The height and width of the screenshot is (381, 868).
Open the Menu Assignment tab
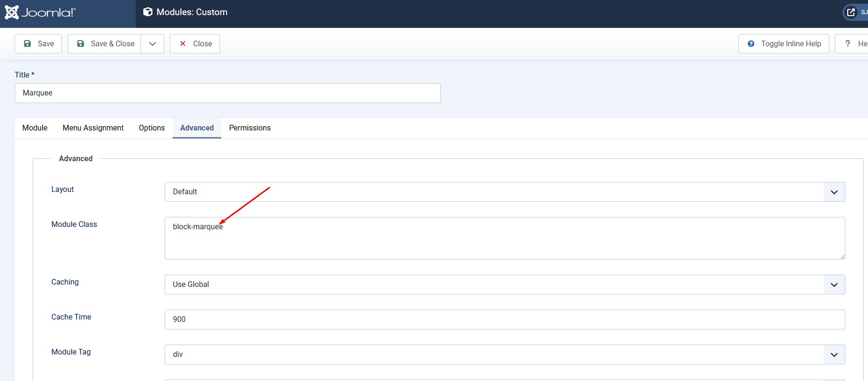93,128
